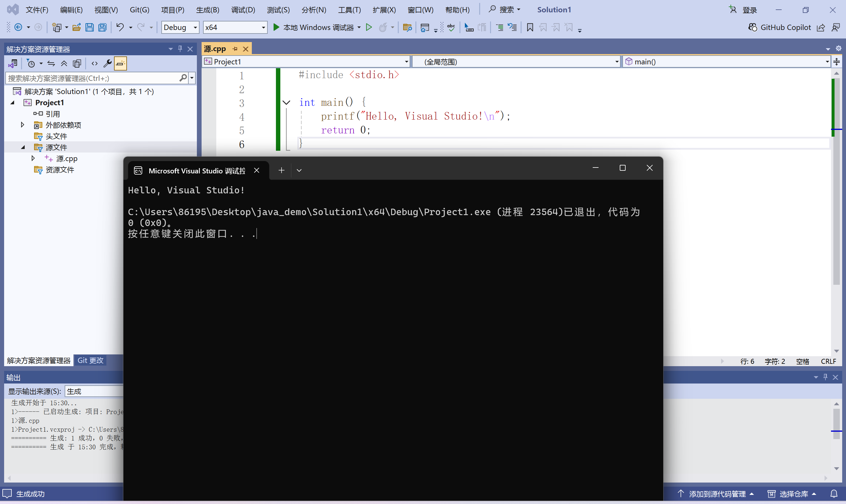Expand the 源.cpp tree node
Screen dimensions: 846x504
click(33, 158)
